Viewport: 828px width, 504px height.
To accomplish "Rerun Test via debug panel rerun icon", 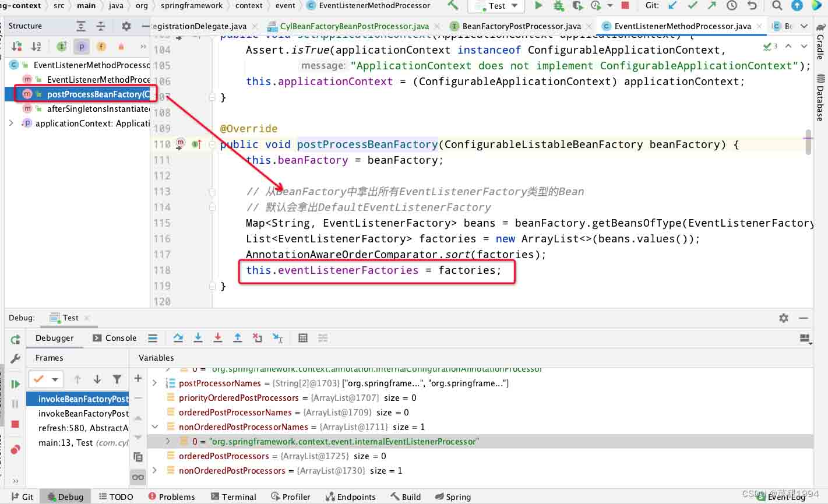I will (x=16, y=340).
